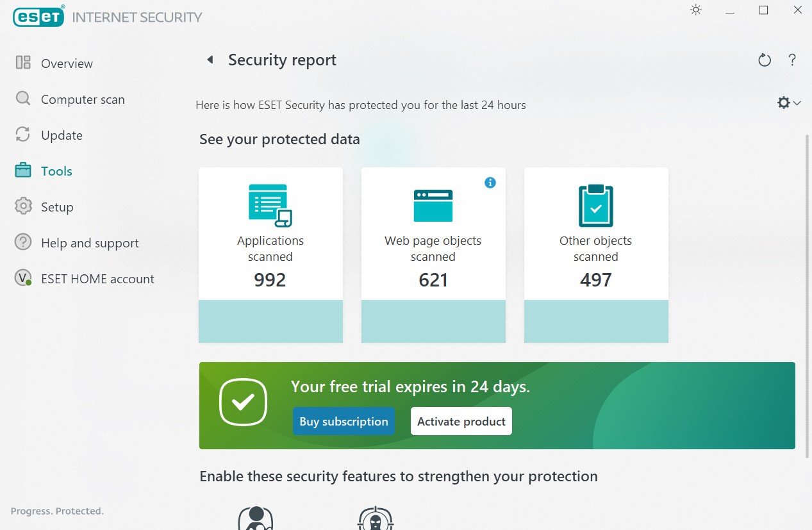812x530 pixels.
Task: Expand the gear settings dropdown
Action: click(789, 103)
